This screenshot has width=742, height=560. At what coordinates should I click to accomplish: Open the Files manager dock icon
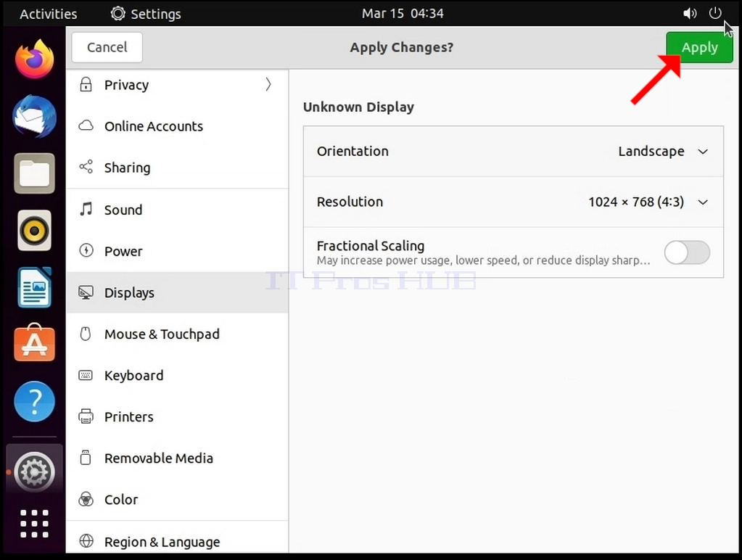(34, 173)
